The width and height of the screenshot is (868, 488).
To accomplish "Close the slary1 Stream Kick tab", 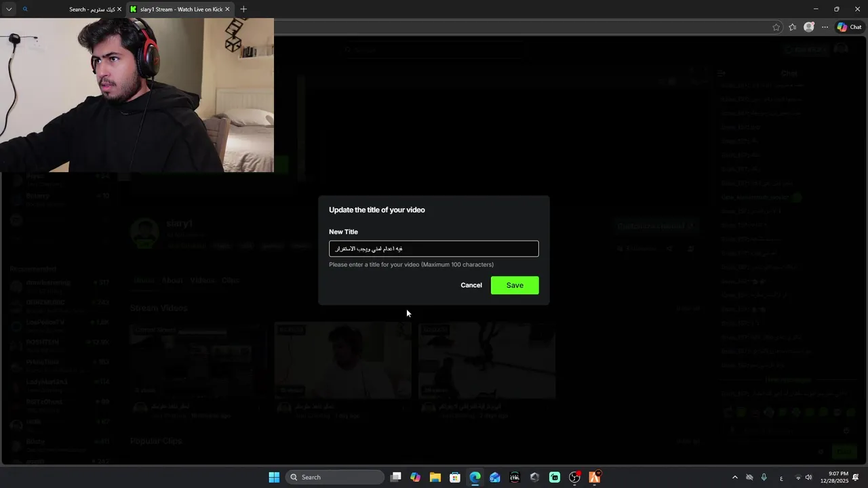I will pos(227,9).
